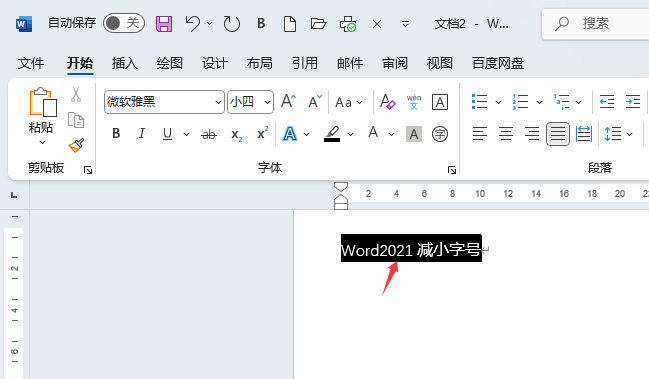
Task: Click the 粘贴 paste button
Action: pyautogui.click(x=42, y=110)
